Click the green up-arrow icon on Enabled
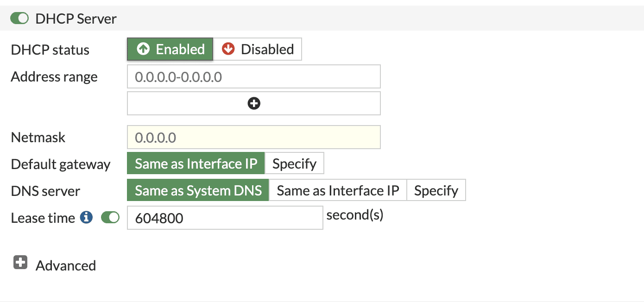The width and height of the screenshot is (644, 302). (x=144, y=49)
